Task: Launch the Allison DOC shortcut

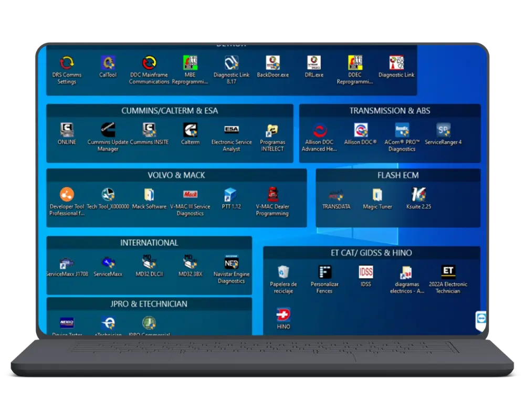Action: (x=360, y=130)
